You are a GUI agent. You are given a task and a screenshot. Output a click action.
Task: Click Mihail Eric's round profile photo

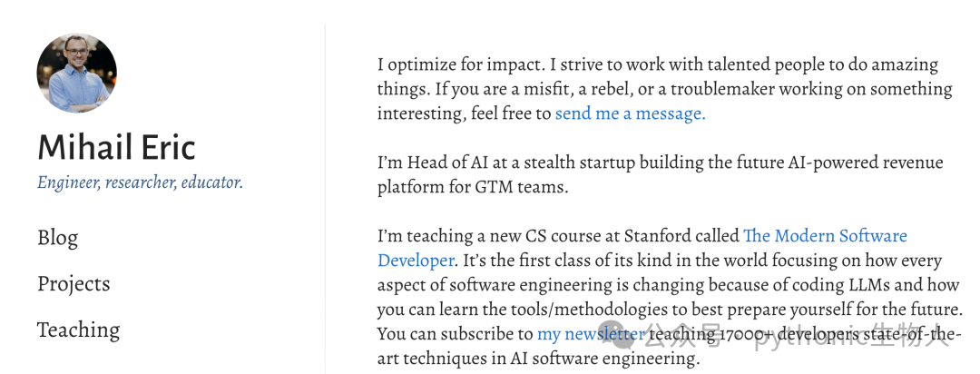[x=76, y=74]
